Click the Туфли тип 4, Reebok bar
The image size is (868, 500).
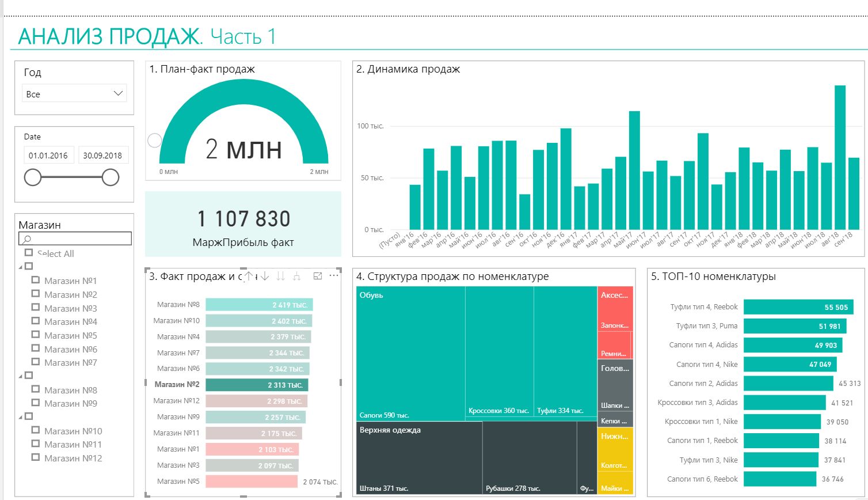(x=798, y=307)
